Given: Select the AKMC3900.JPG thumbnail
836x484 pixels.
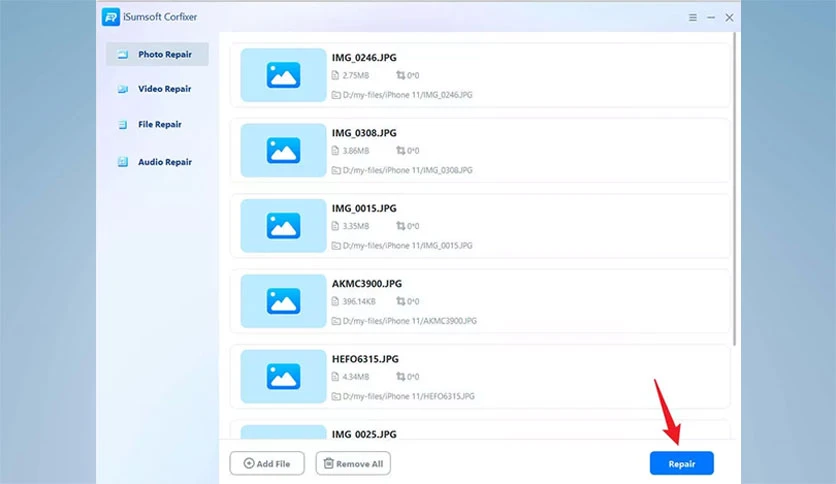Looking at the screenshot, I should coord(283,301).
